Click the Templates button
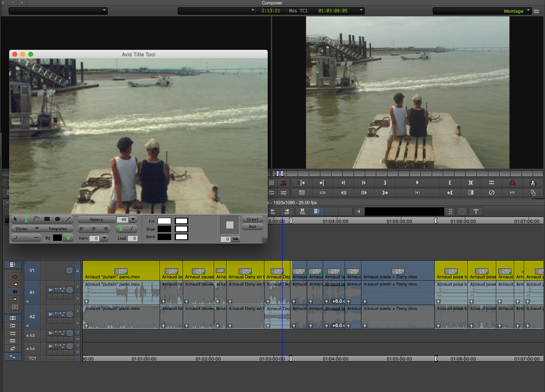 pos(58,229)
